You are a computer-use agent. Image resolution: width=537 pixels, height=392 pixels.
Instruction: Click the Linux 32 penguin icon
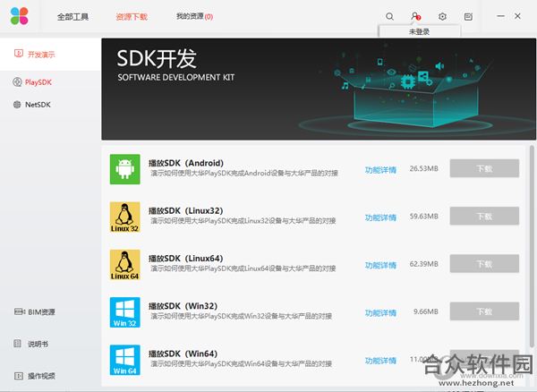(124, 217)
